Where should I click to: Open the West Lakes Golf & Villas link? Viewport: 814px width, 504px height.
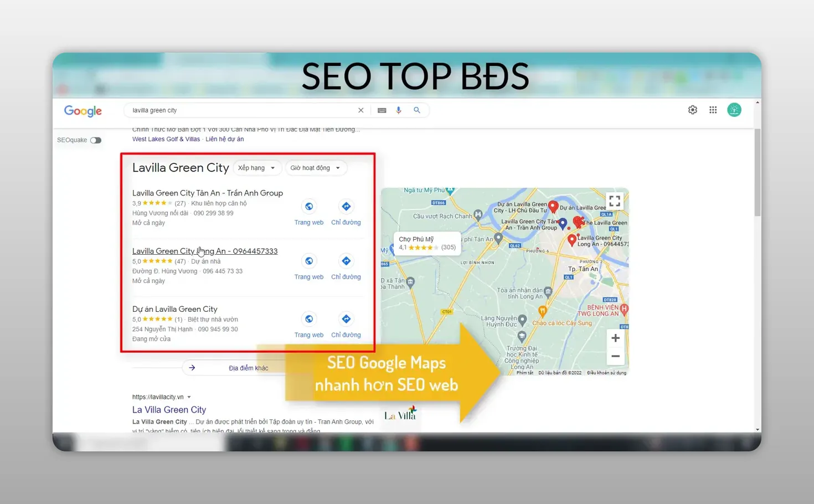point(166,139)
